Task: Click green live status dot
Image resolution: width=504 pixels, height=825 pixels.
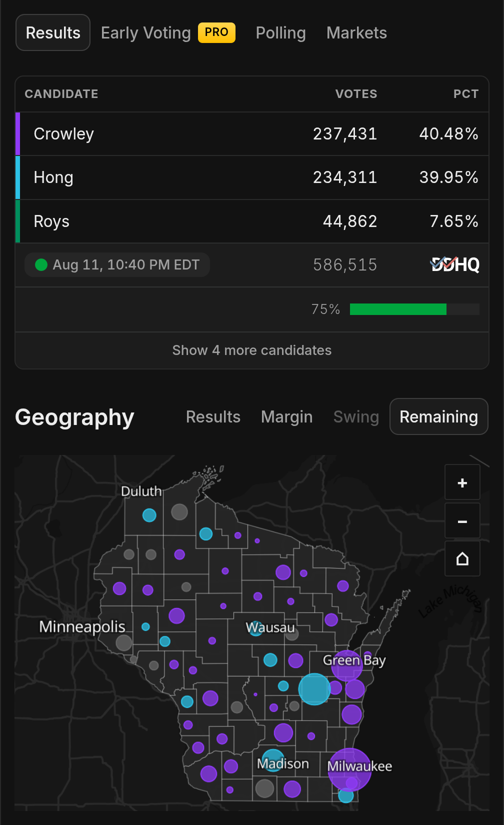Action: coord(41,264)
